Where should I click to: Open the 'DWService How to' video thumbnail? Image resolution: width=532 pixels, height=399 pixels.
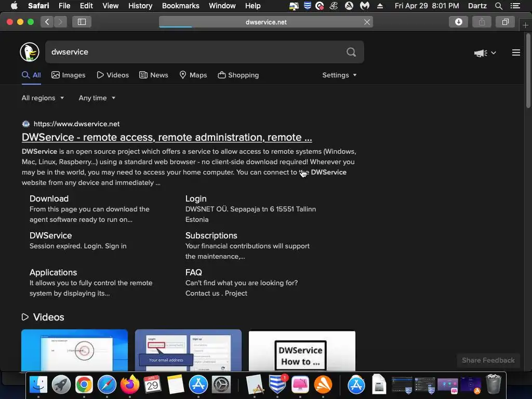(x=302, y=351)
